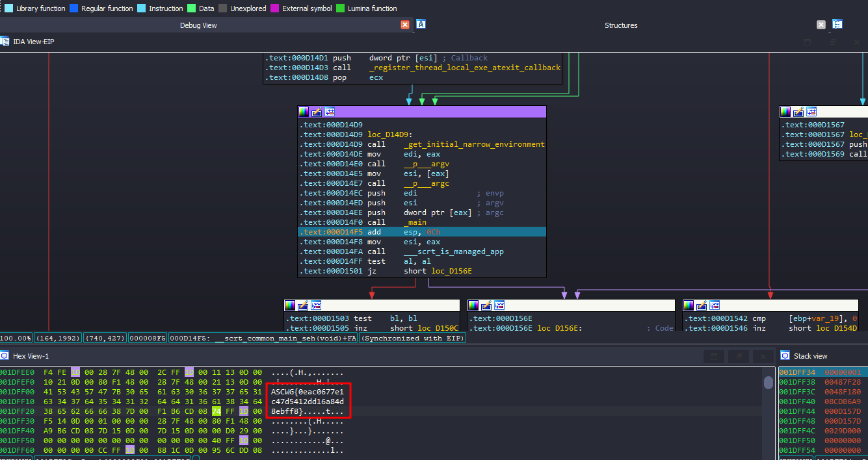Select the Debug View tab
The width and height of the screenshot is (868, 460).
point(198,25)
